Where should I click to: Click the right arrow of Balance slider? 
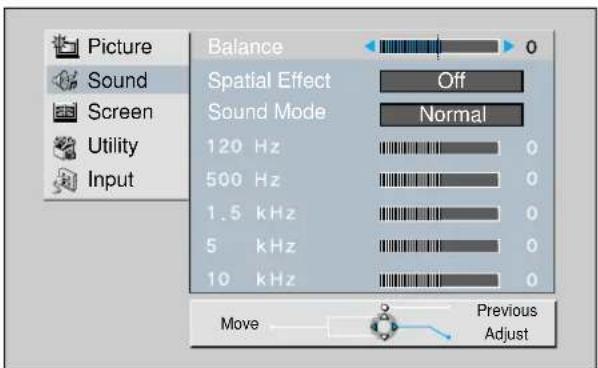[508, 47]
